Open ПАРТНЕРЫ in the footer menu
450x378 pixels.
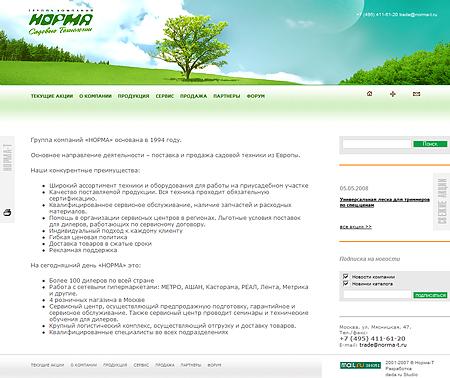click(191, 365)
